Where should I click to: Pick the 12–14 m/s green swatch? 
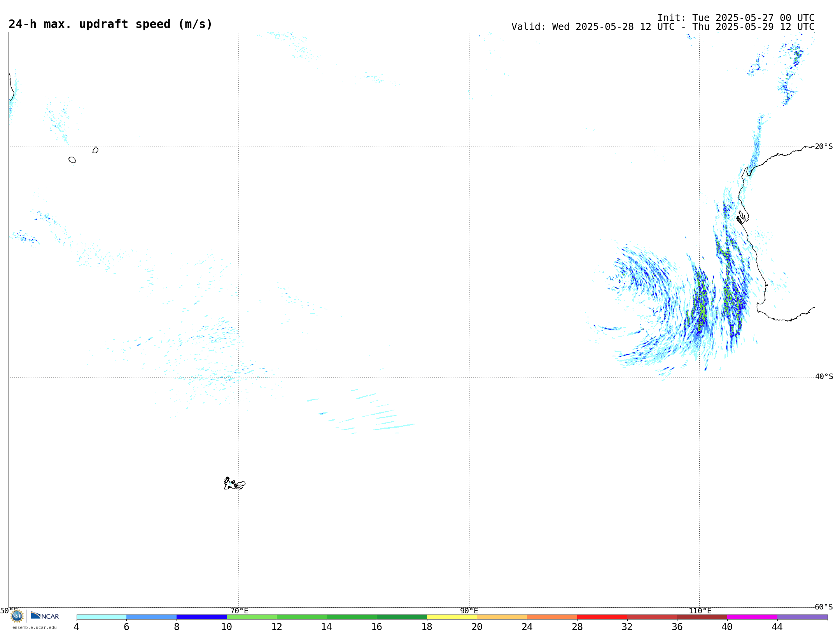pos(302,617)
